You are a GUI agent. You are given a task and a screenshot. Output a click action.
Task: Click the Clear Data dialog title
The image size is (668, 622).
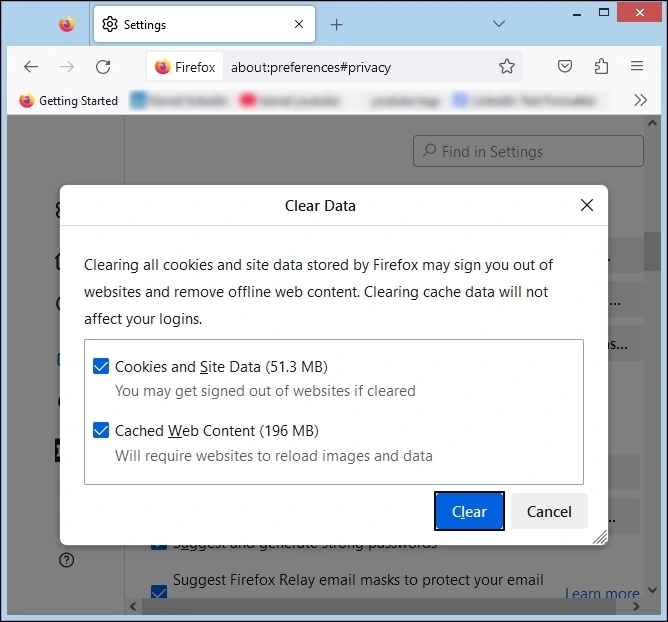pos(320,206)
